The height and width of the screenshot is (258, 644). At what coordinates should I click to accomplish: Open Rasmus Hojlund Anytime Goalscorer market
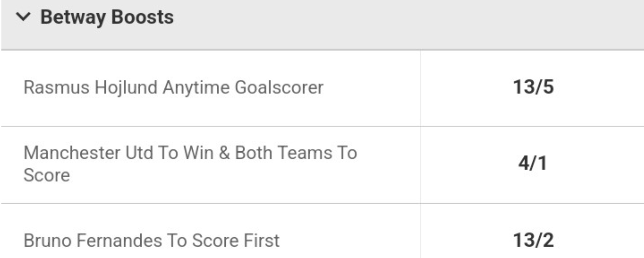173,88
